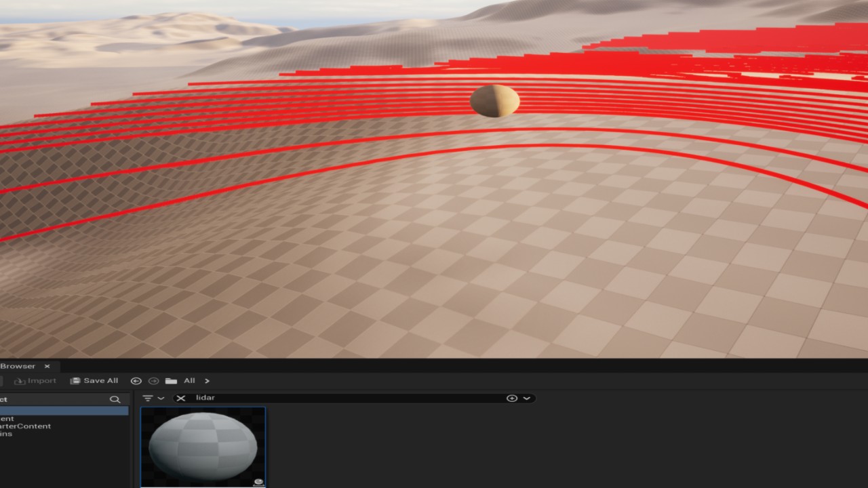Save search as collection plus icon

[x=512, y=399]
